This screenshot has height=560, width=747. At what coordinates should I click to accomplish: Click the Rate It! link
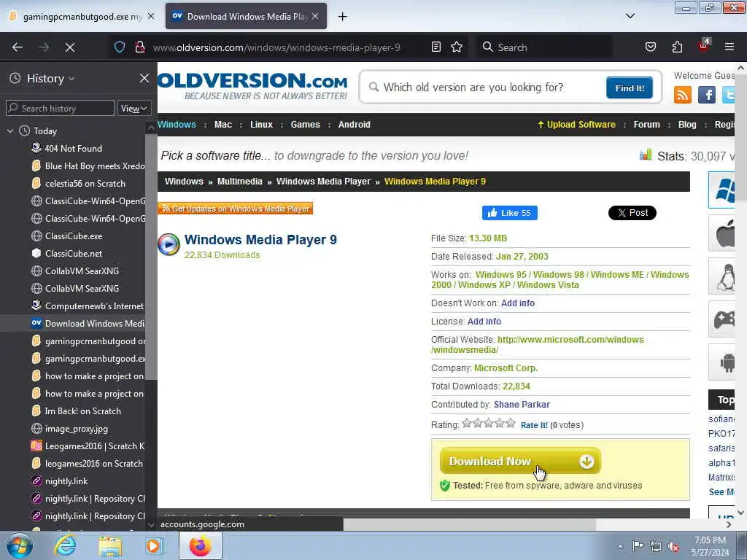click(x=534, y=425)
